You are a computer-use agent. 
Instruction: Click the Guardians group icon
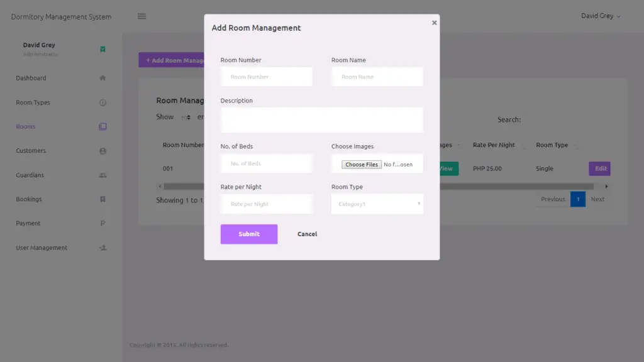pyautogui.click(x=103, y=175)
